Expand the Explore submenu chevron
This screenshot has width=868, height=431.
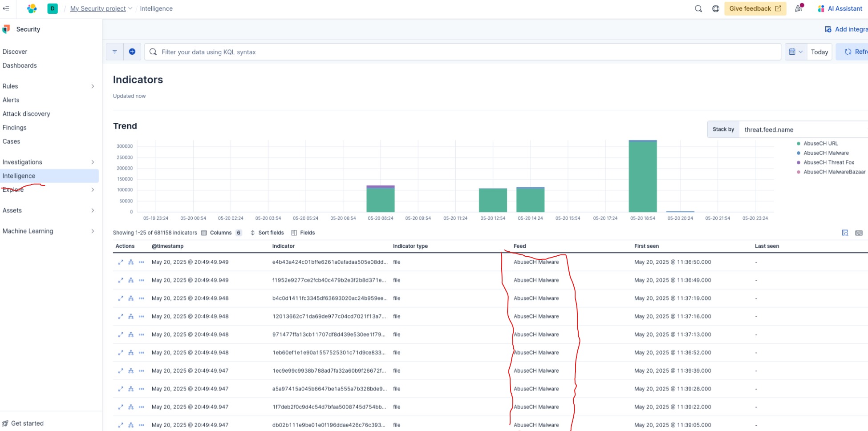pos(93,190)
